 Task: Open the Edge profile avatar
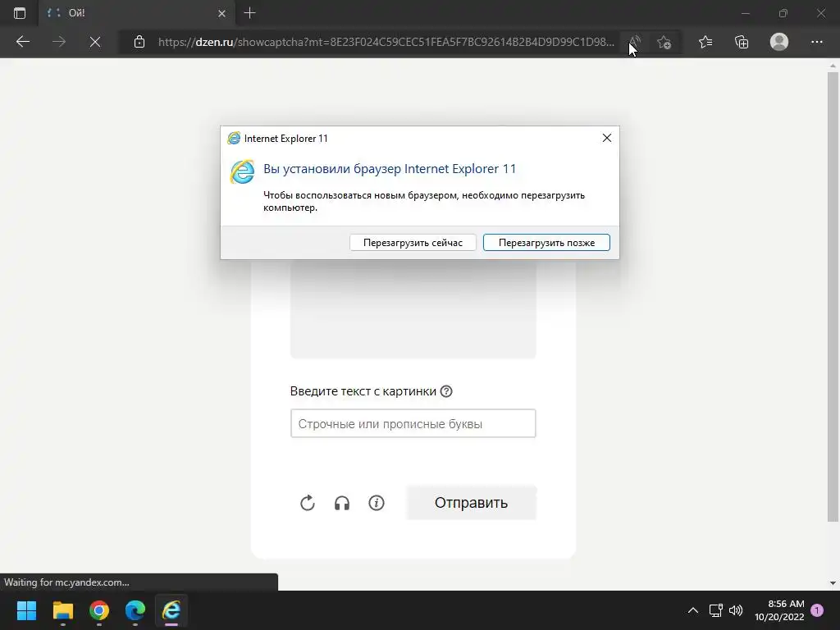779,42
